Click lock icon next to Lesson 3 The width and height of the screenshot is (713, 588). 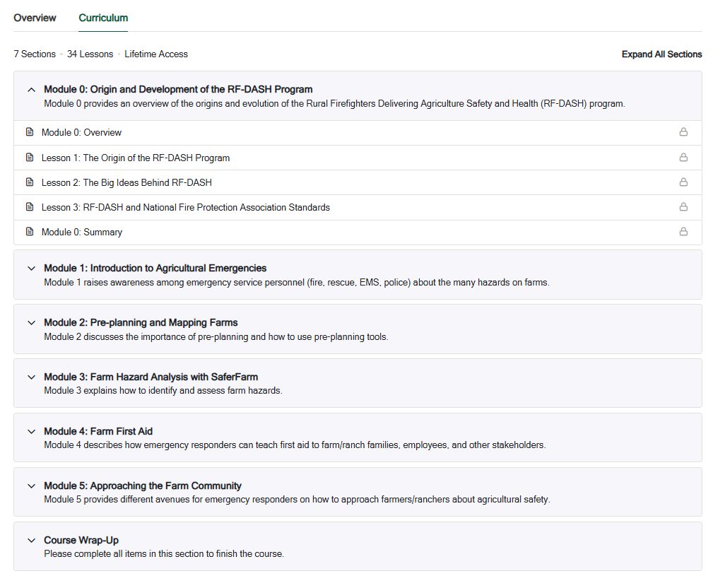[x=683, y=207]
